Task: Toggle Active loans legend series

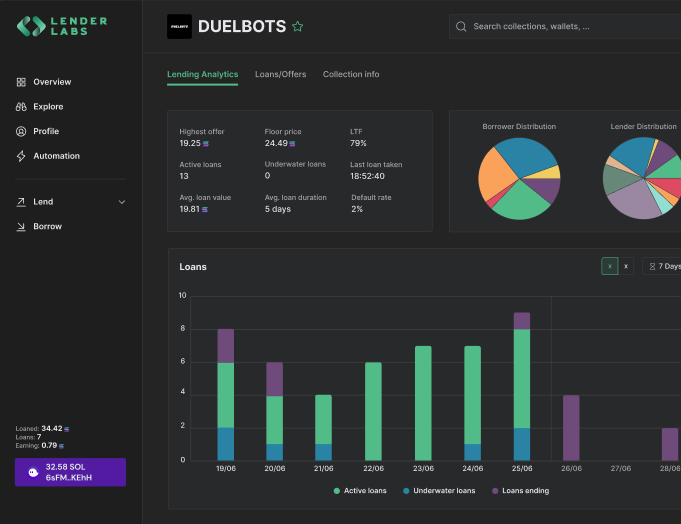Action: click(359, 491)
